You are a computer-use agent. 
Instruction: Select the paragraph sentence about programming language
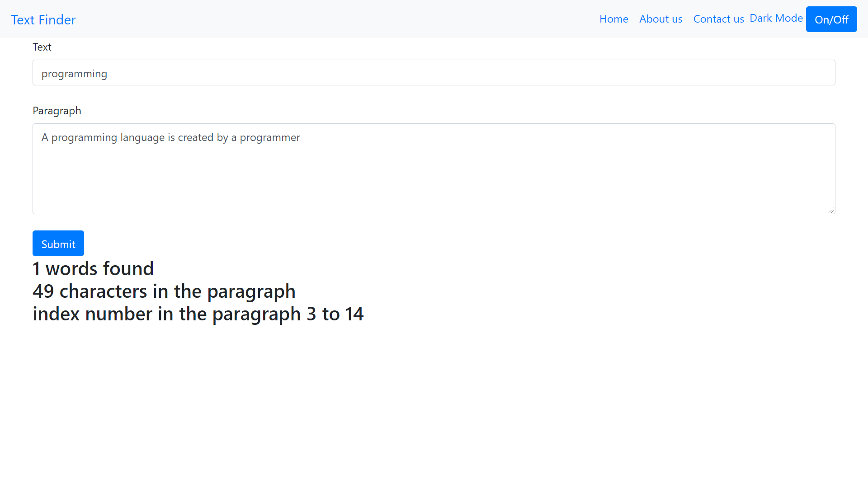(x=170, y=137)
